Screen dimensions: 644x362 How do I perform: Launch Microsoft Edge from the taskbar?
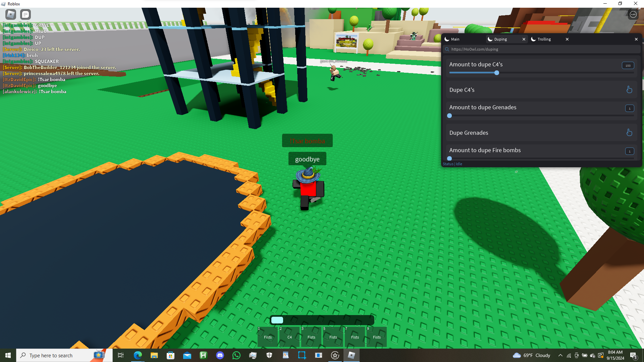point(138,355)
